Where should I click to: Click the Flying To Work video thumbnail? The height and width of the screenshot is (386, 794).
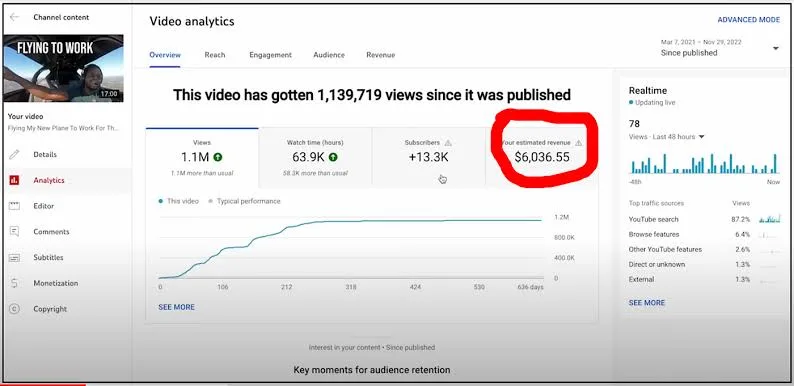tap(63, 68)
